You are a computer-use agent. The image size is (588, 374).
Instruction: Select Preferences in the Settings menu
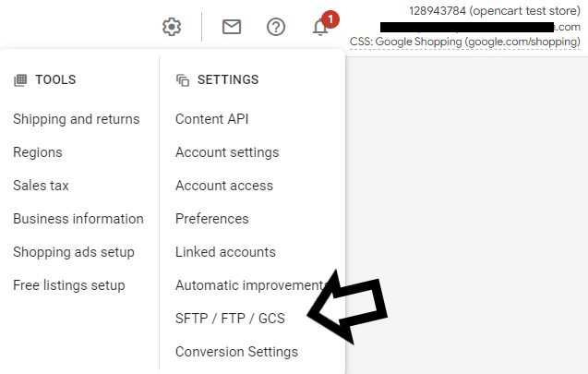212,219
